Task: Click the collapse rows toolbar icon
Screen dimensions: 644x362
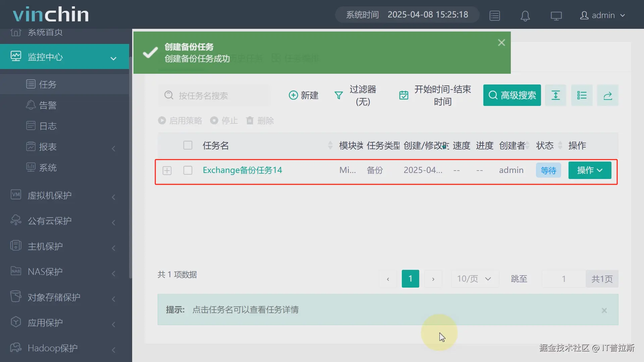Action: coord(555,96)
